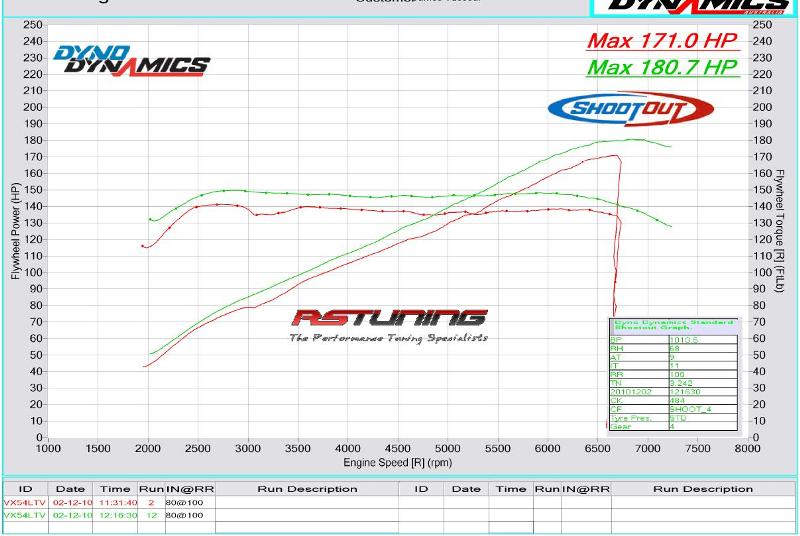
Task: Click the Dyno Dynamics logo inside the graph
Action: tap(131, 61)
